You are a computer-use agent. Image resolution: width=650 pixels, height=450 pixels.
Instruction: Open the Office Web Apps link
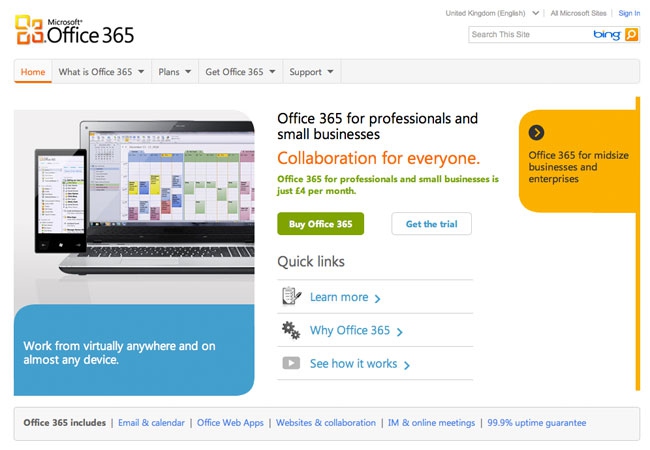click(x=230, y=423)
